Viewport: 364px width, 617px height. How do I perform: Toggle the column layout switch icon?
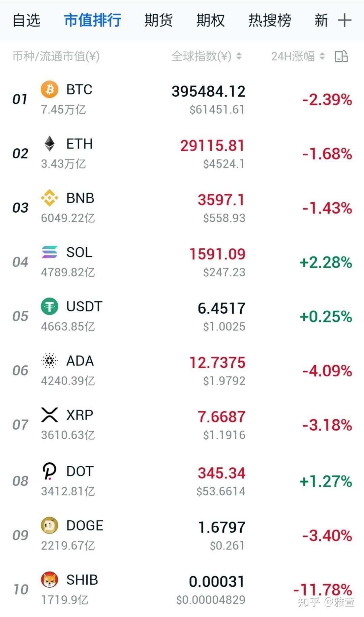pos(341,56)
